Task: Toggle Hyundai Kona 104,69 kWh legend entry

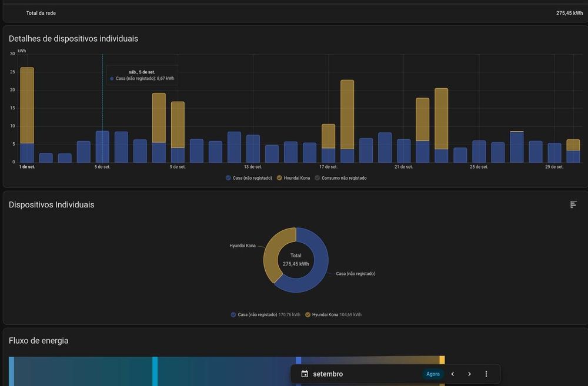Action: pyautogui.click(x=333, y=315)
